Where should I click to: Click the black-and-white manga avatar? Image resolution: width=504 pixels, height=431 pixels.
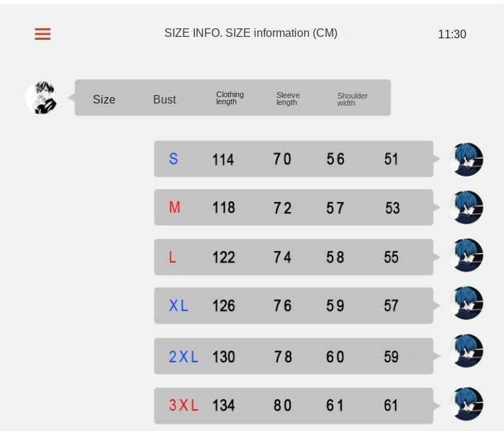[41, 97]
